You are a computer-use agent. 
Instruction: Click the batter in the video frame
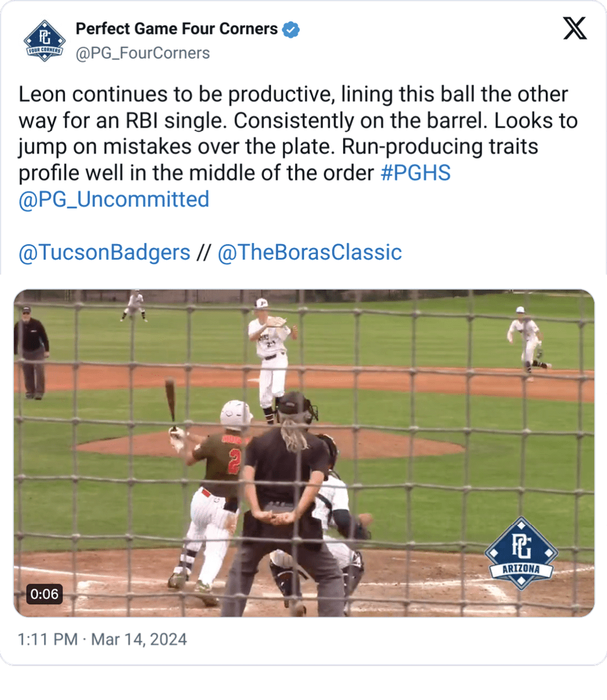pos(208,495)
